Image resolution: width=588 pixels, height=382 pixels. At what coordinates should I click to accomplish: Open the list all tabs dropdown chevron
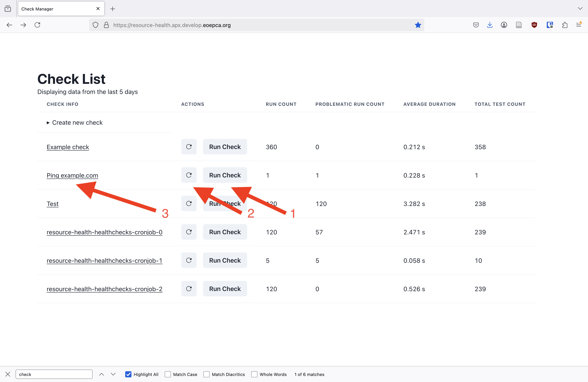pos(580,9)
